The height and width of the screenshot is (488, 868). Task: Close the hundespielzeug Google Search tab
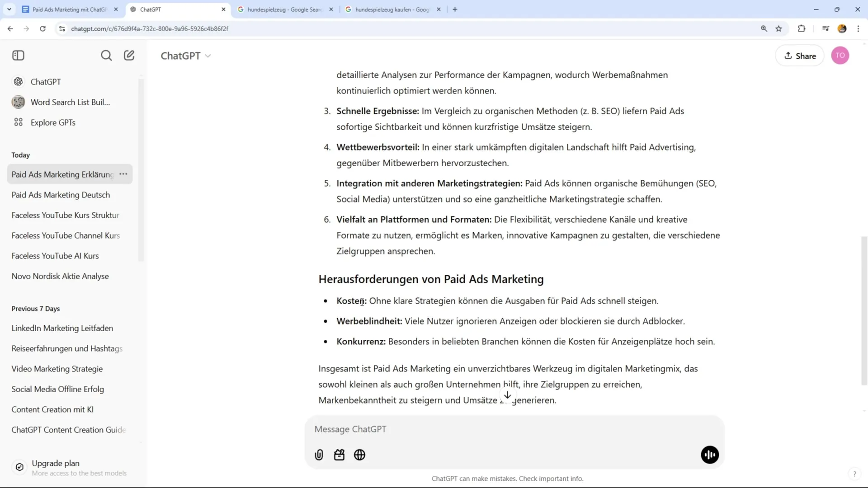331,9
